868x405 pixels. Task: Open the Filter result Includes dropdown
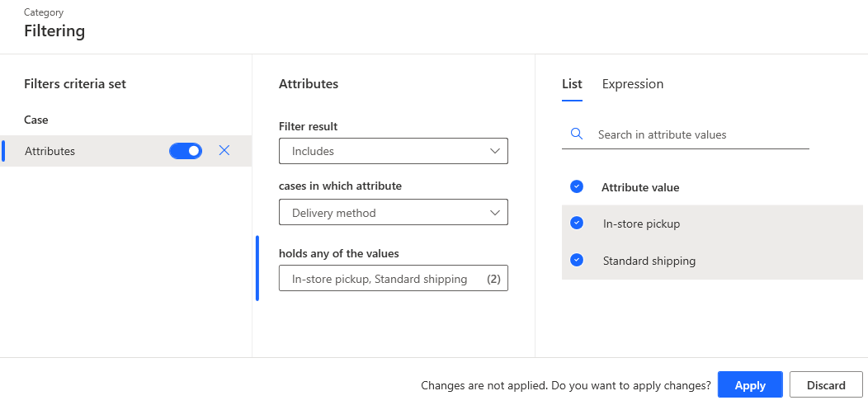[393, 152]
